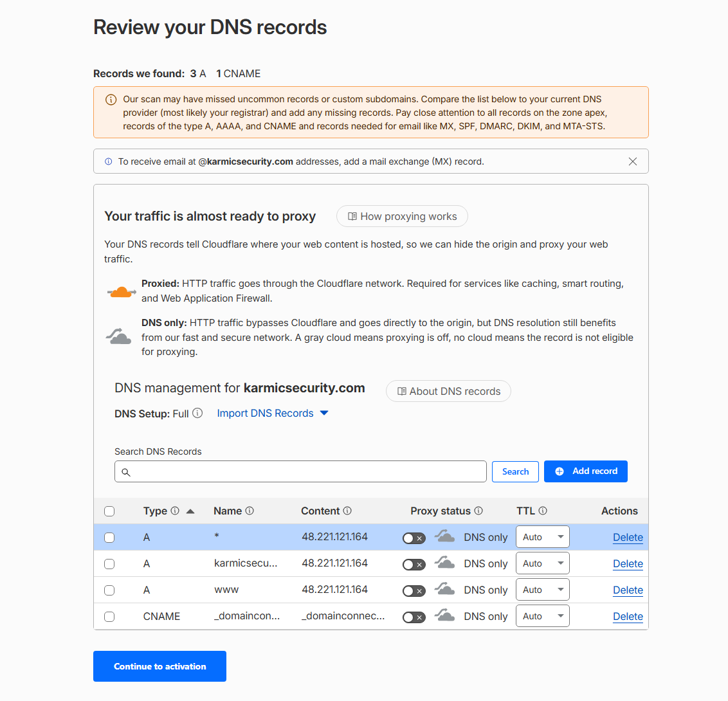Focus the Search DNS Records input field
Viewport: 728px width, 701px height.
(x=300, y=471)
